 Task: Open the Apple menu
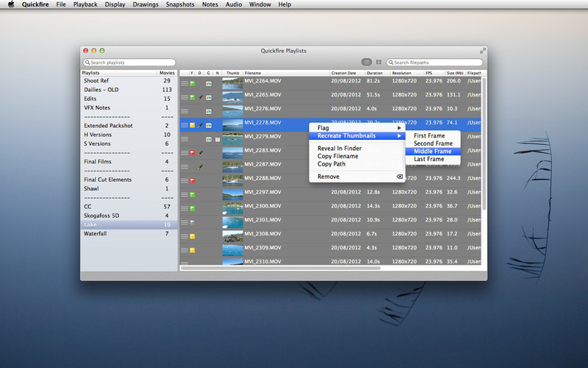[x=11, y=4]
